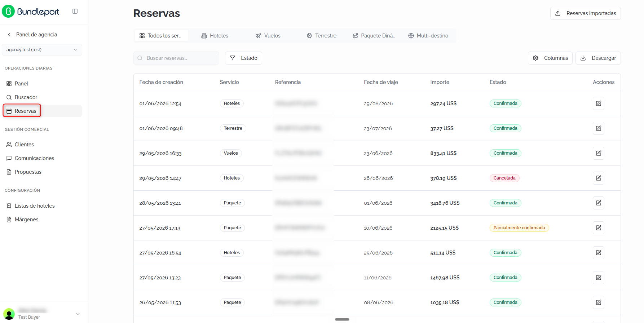Switch to the Hoteles tab

(x=215, y=36)
